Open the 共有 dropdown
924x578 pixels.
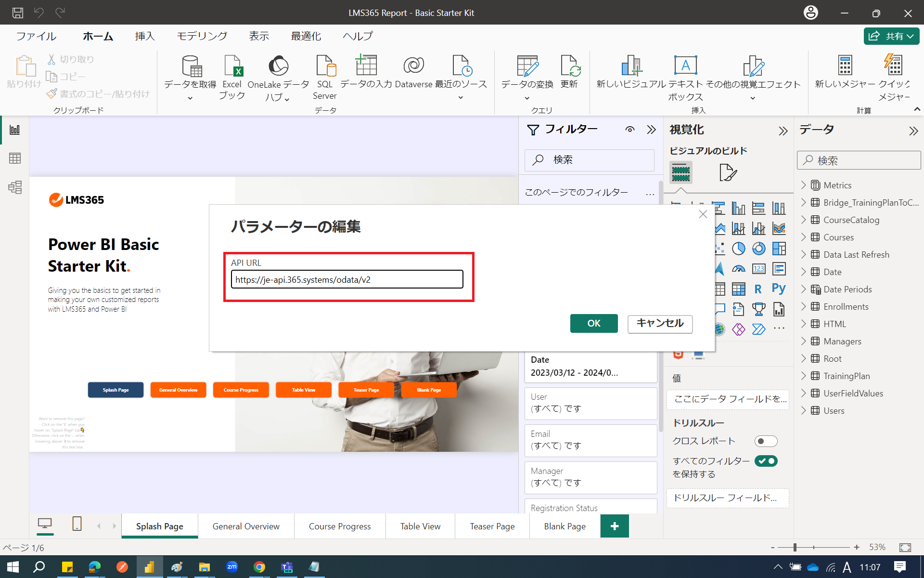point(892,36)
